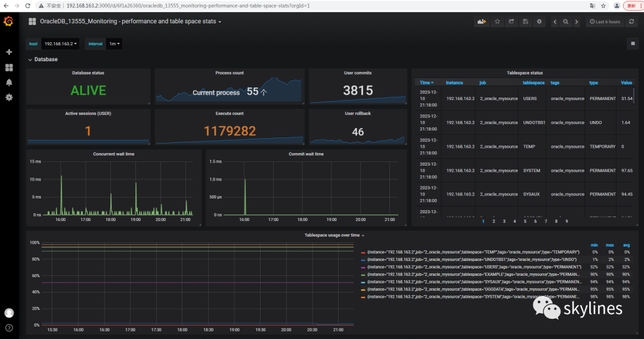Zoom out the time range

click(x=565, y=22)
